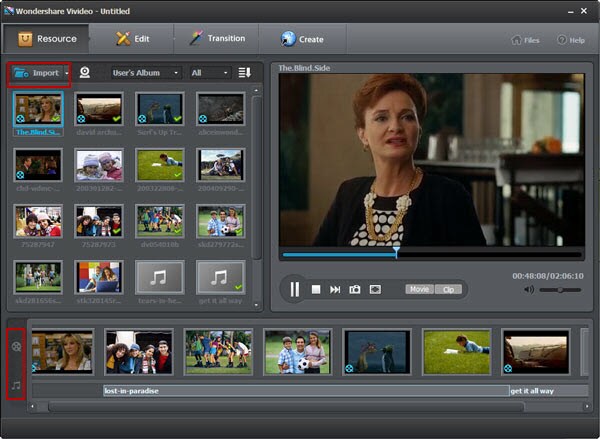
Task: Open the Help link
Action: click(x=571, y=40)
